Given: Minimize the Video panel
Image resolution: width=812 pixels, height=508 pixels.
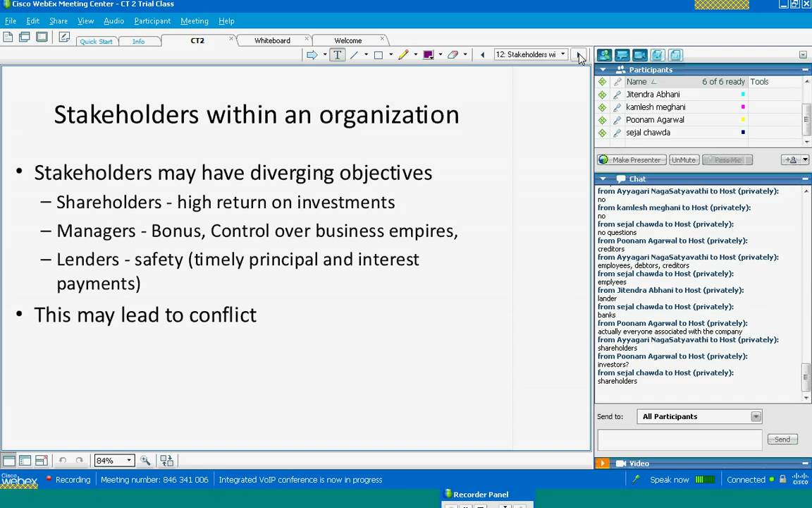Looking at the screenshot, I should pyautogui.click(x=805, y=464).
